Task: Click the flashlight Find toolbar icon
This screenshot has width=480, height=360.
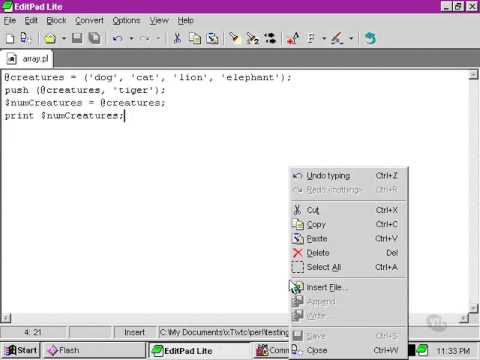Action: (235, 39)
